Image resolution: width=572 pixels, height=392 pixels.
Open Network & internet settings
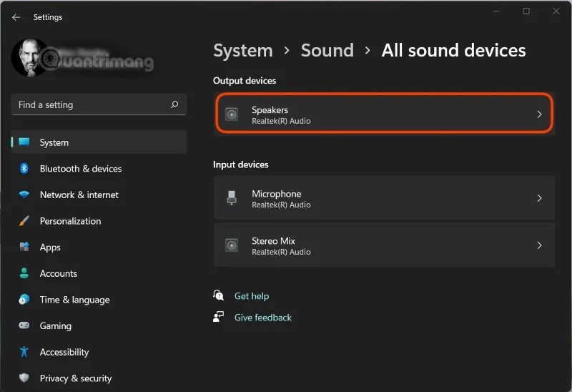99,195
